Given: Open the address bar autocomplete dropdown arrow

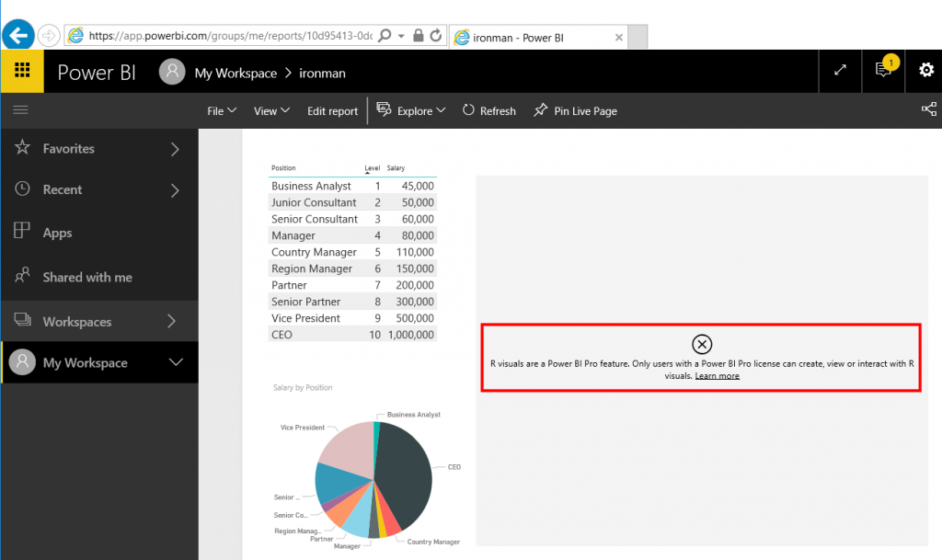Looking at the screenshot, I should 401,36.
